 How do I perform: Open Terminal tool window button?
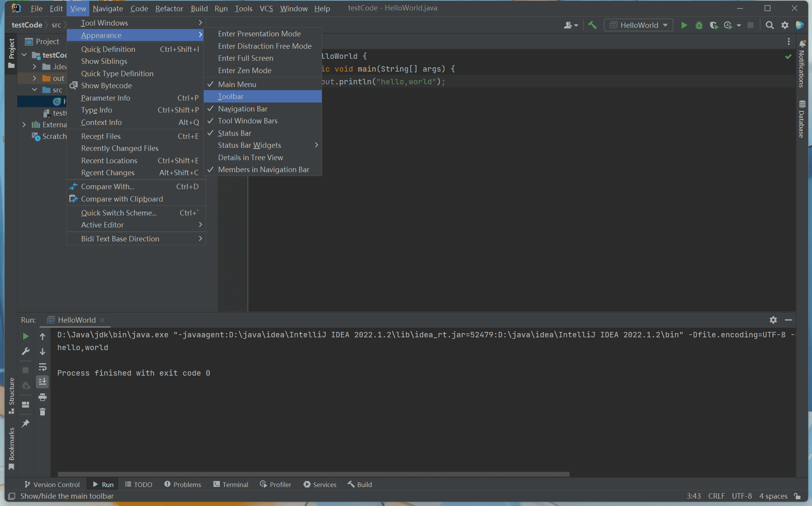click(x=231, y=484)
